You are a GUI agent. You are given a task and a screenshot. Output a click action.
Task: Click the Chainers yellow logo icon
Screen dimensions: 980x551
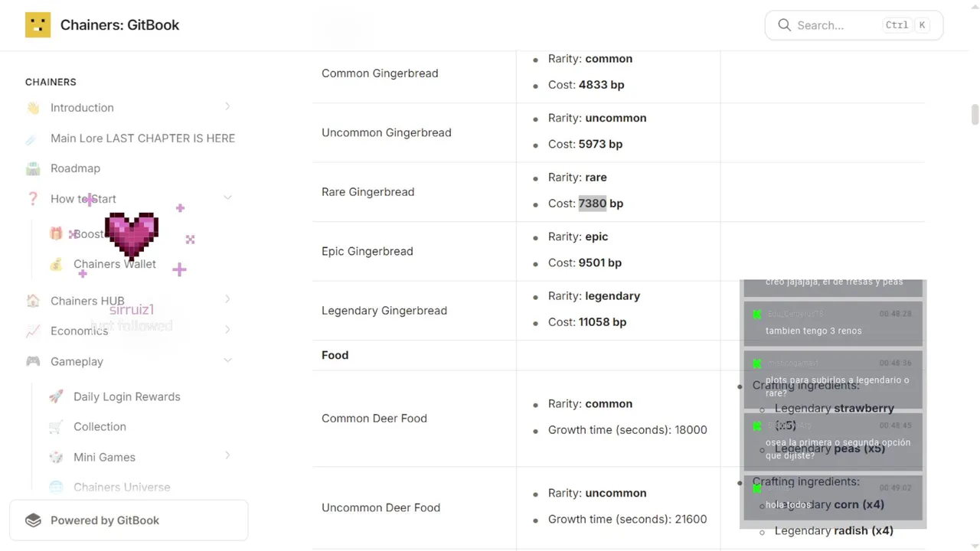[38, 25]
